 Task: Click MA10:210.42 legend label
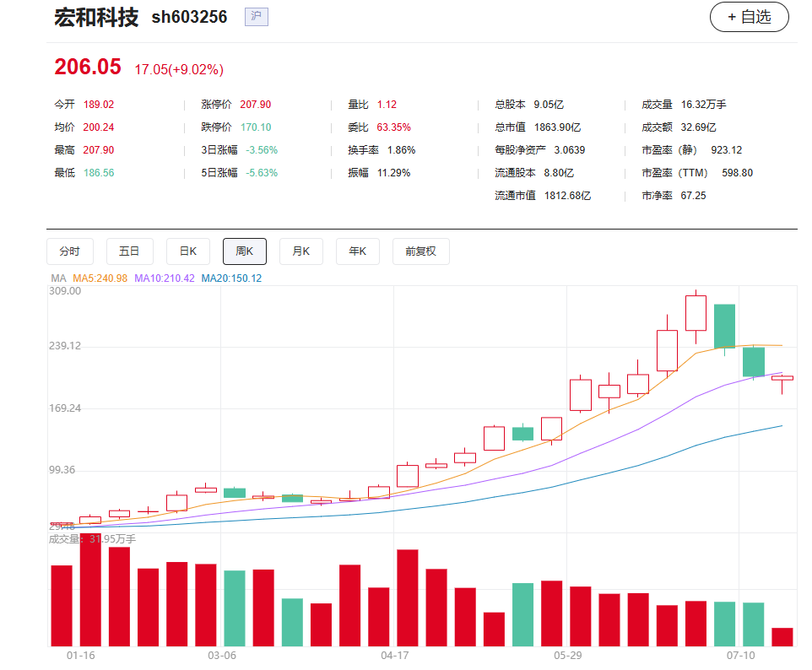[165, 278]
